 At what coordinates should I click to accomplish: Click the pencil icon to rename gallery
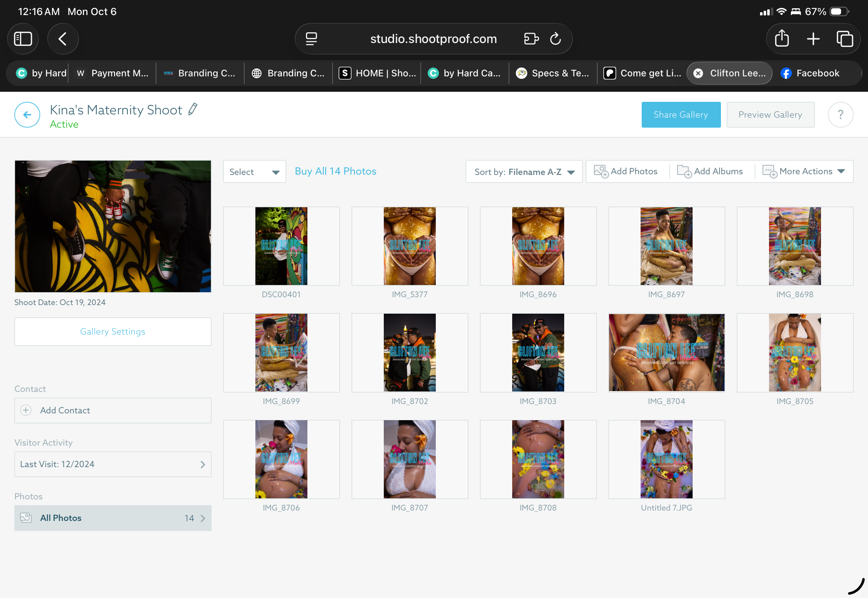pyautogui.click(x=193, y=109)
